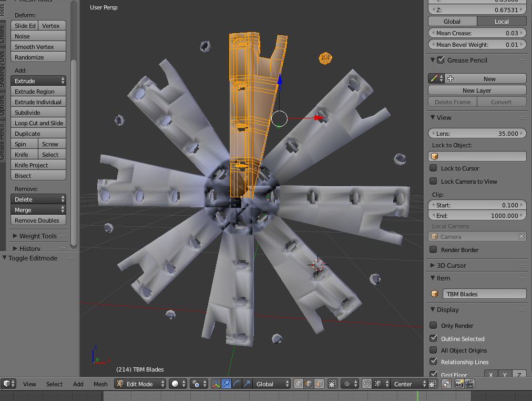The image size is (532, 401).
Task: Clear the Local Camera field with the X
Action: 521,236
